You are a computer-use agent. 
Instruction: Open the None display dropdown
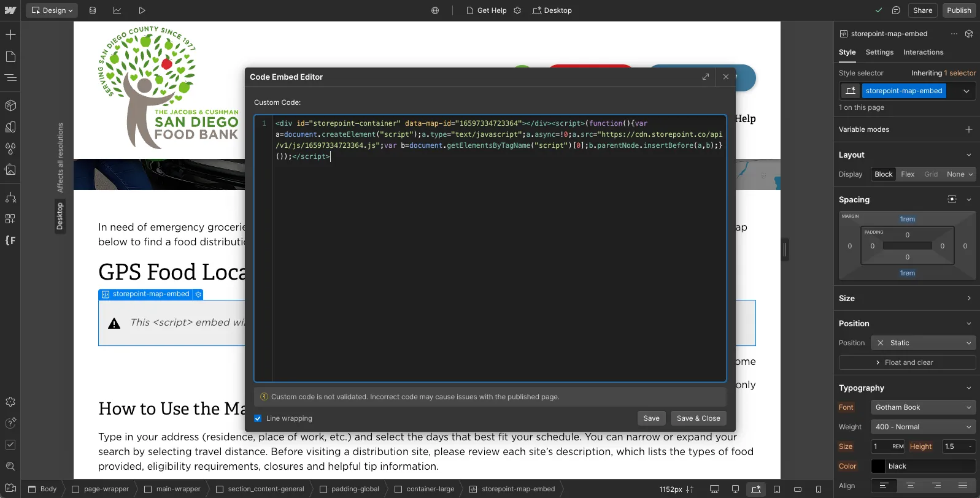pyautogui.click(x=960, y=174)
